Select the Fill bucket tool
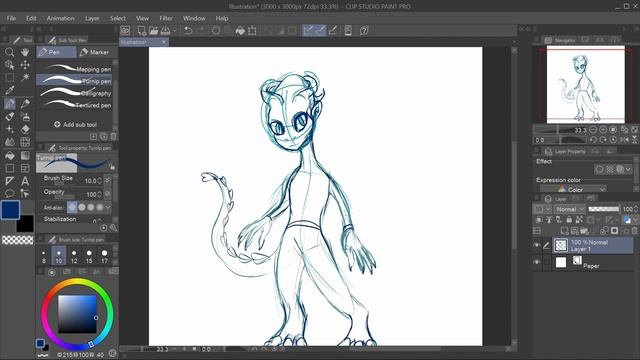The height and width of the screenshot is (360, 640). 9,155
